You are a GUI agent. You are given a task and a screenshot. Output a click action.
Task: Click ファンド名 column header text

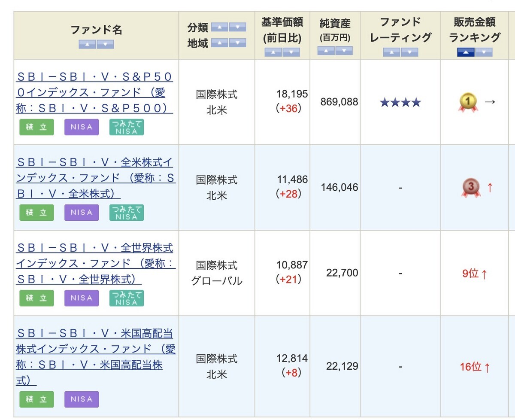(96, 30)
